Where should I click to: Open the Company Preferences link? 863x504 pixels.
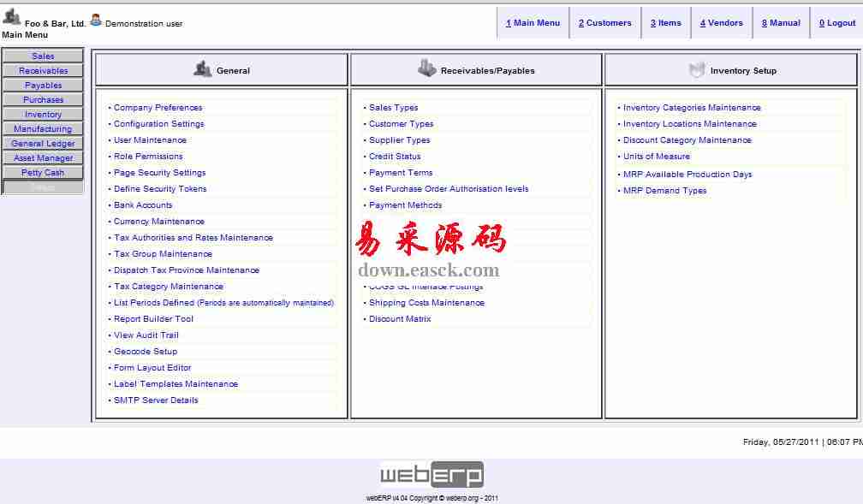(158, 108)
